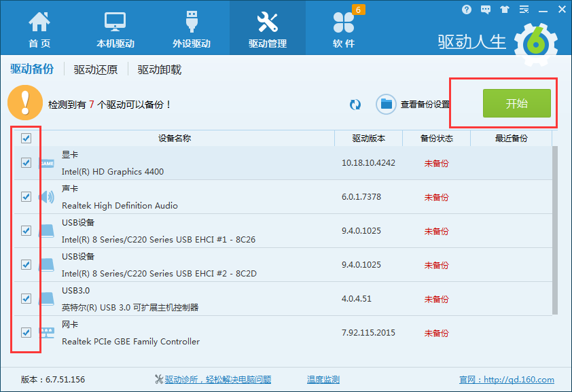The width and height of the screenshot is (572, 392).
Task: Uncheck the 显卡 Intel HD Graphics checkbox
Action: tap(26, 162)
